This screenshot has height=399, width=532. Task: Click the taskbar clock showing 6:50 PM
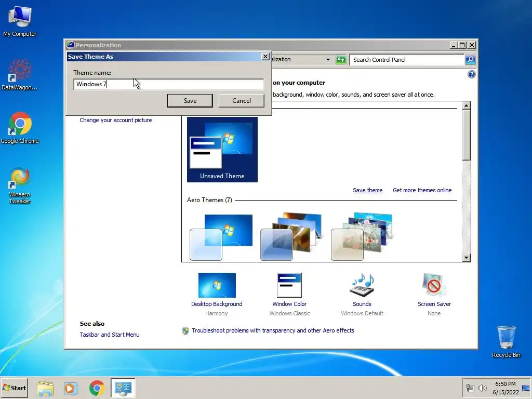(505, 388)
